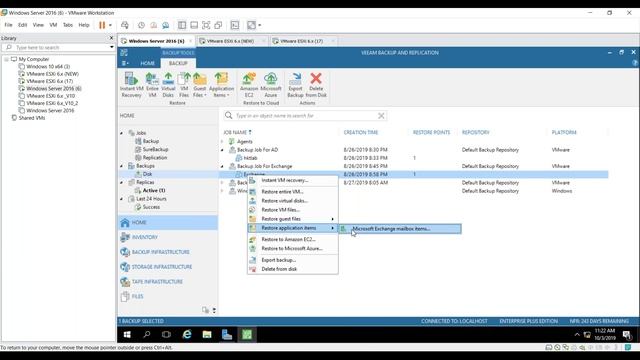640x360 pixels.
Task: Select Instant VM recovery context menu item
Action: pyautogui.click(x=292, y=180)
